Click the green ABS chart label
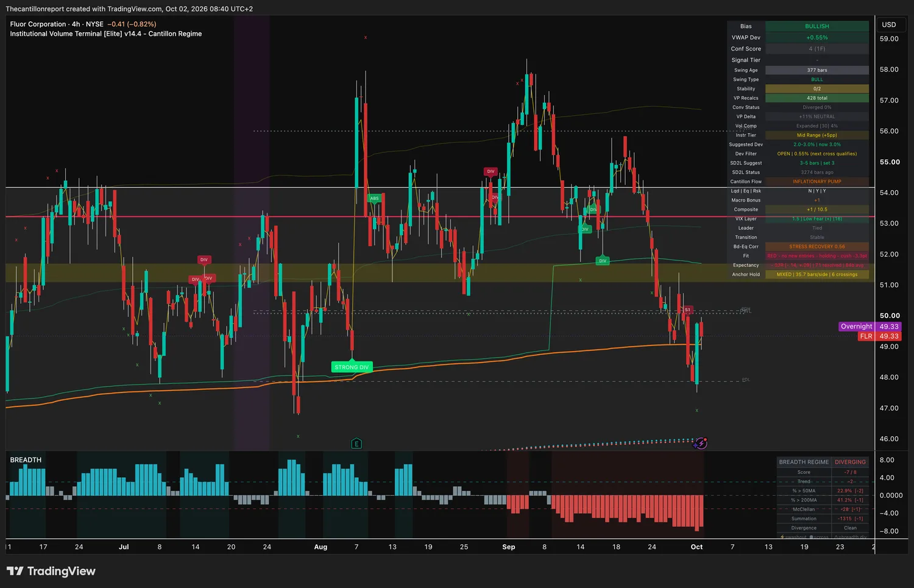Viewport: 914px width, 588px height. [374, 198]
